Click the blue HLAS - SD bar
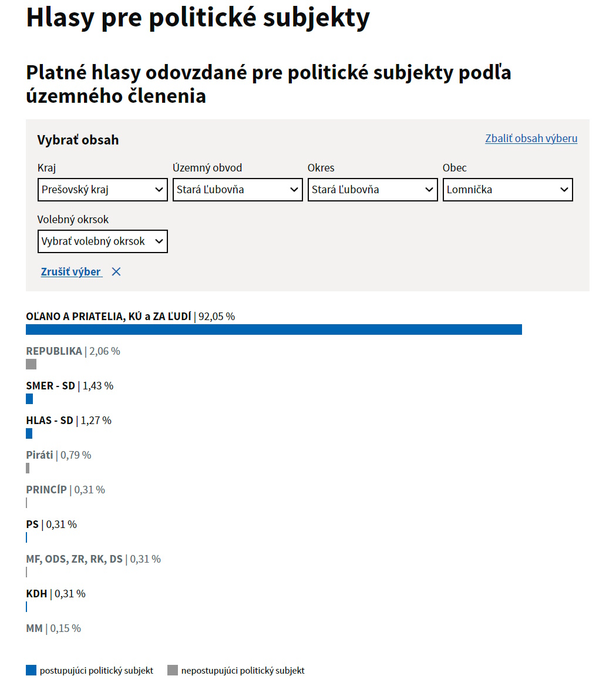Screen dimensions: 616x686 29,433
